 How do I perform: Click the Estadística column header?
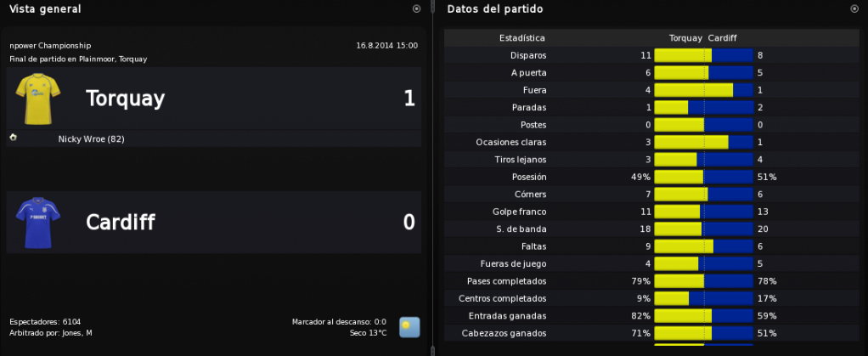click(522, 38)
